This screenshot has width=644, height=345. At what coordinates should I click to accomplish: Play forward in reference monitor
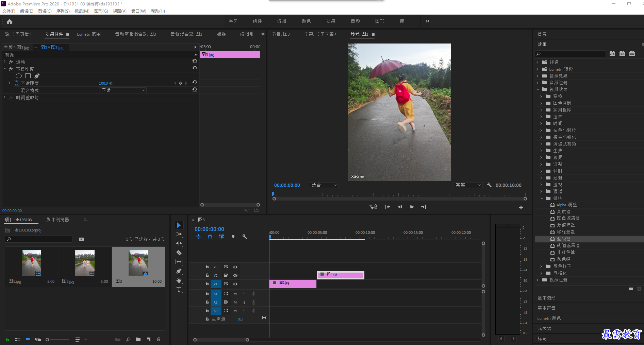(412, 207)
